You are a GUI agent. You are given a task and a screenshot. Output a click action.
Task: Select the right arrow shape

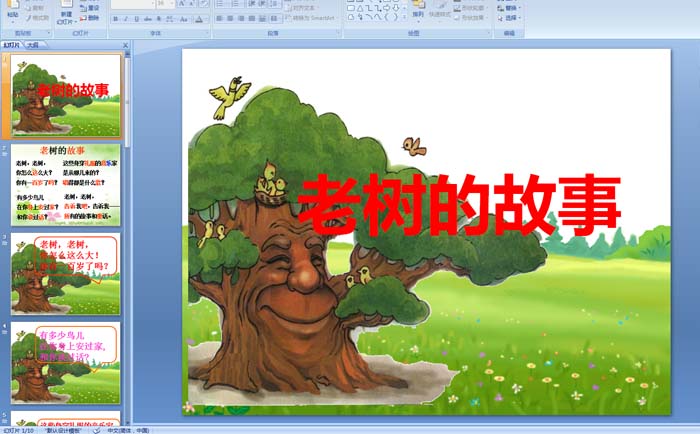(386, 8)
